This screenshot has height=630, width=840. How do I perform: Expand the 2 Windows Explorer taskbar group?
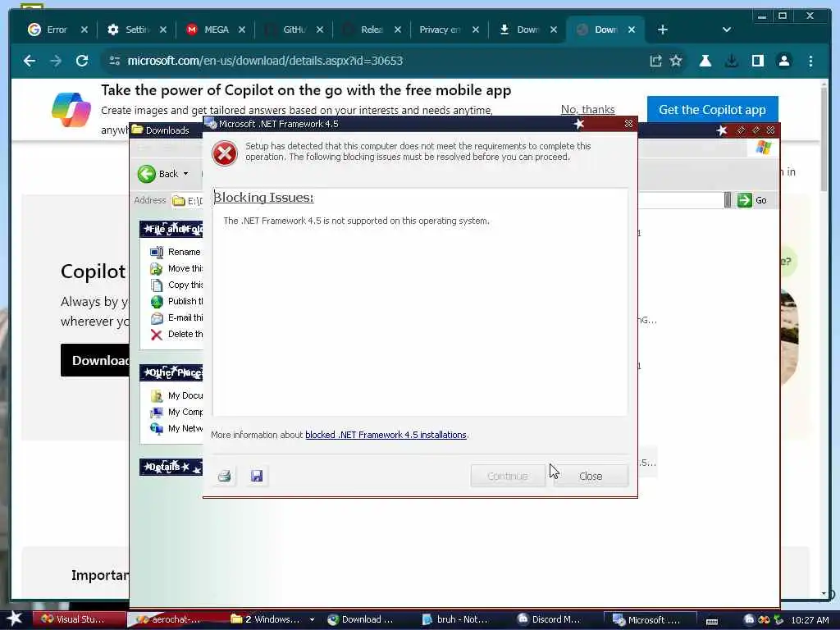pos(272,619)
